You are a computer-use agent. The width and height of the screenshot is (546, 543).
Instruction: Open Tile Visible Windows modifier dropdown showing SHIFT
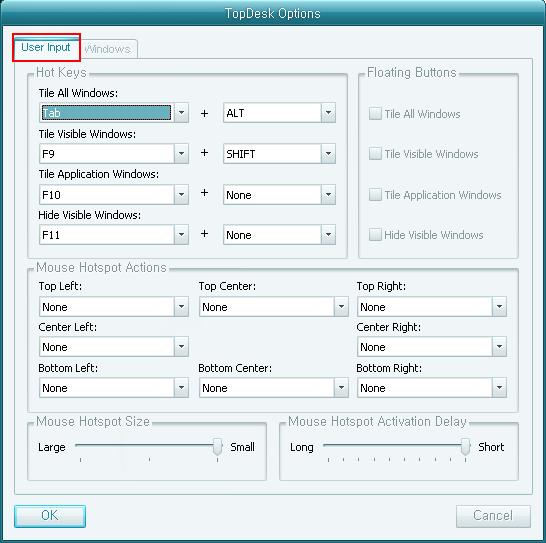click(279, 154)
